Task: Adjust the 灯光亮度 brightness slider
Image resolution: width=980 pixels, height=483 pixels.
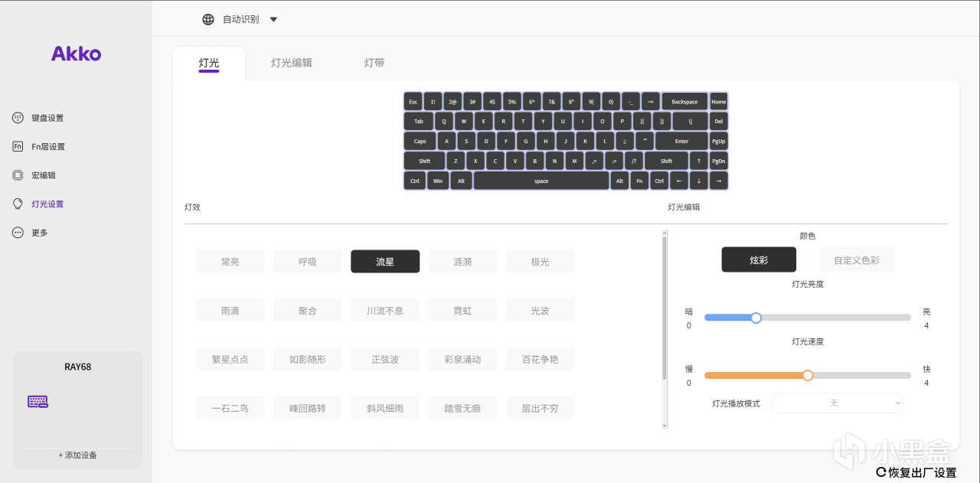Action: pos(808,318)
